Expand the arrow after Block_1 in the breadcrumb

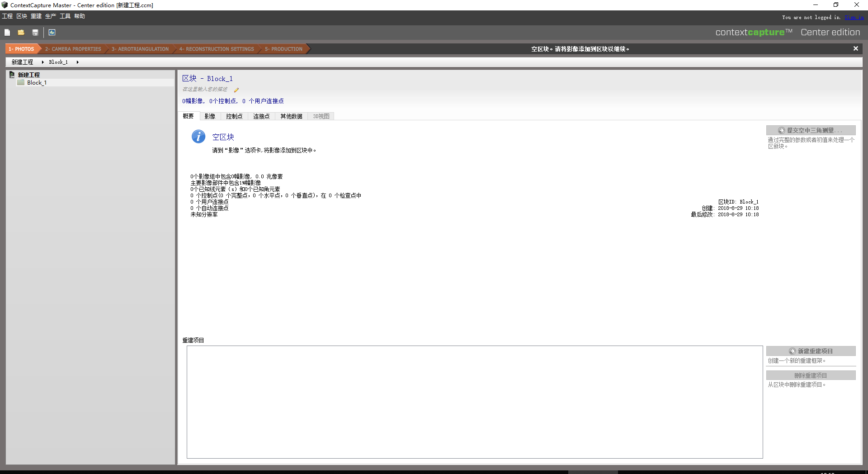coord(77,62)
